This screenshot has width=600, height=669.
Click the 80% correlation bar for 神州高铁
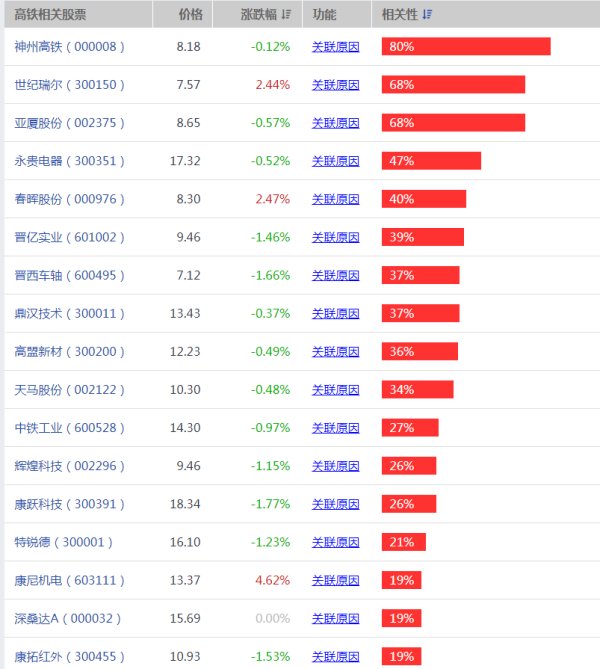[466, 47]
